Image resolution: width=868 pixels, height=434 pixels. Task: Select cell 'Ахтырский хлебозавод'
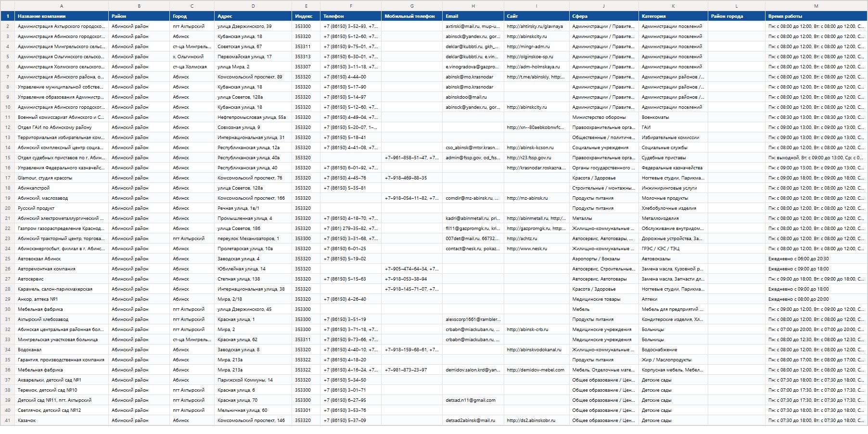click(62, 319)
